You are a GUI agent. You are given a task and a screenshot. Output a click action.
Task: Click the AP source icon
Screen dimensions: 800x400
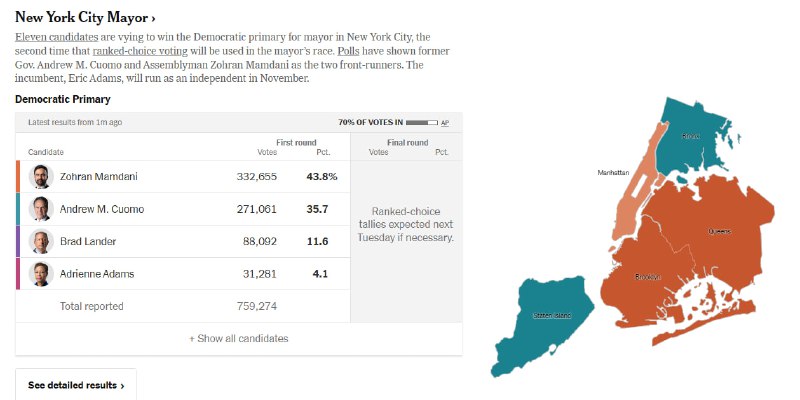pos(445,123)
